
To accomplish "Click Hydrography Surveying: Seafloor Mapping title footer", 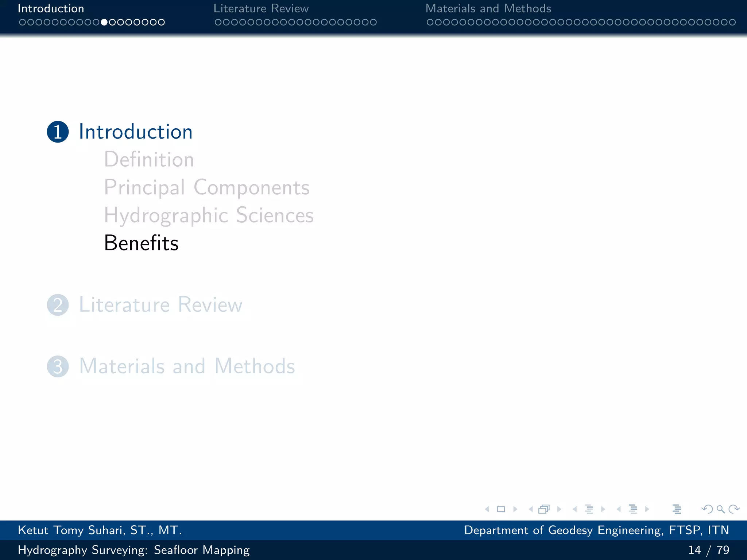I will [x=134, y=550].
